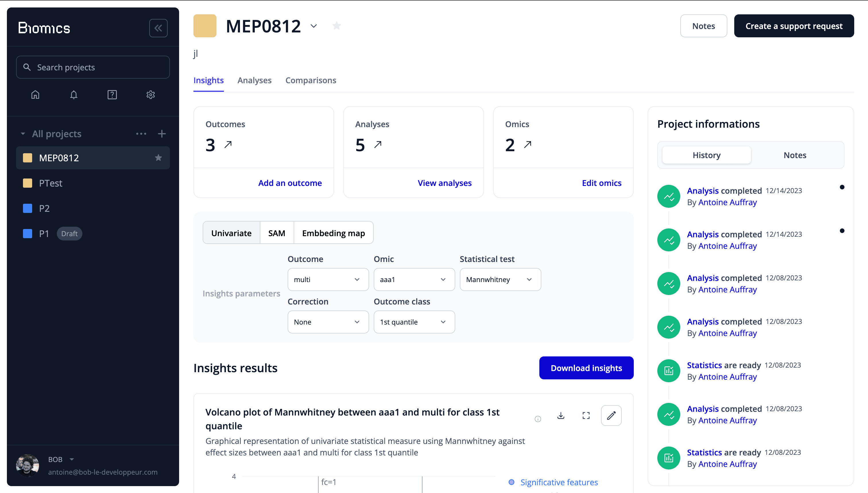
Task: Open Outcome class dropdown 1st quantile
Action: coord(414,322)
